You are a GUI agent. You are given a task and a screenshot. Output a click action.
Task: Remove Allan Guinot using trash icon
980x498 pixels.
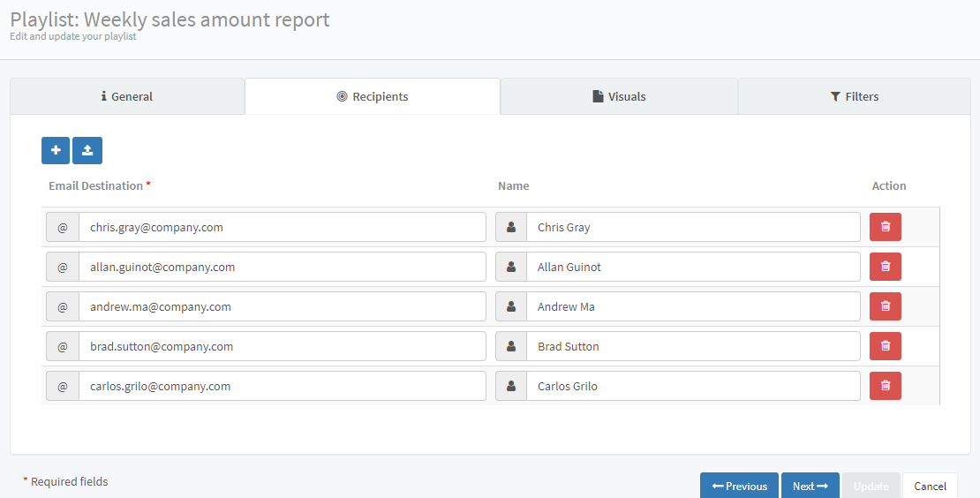point(885,267)
